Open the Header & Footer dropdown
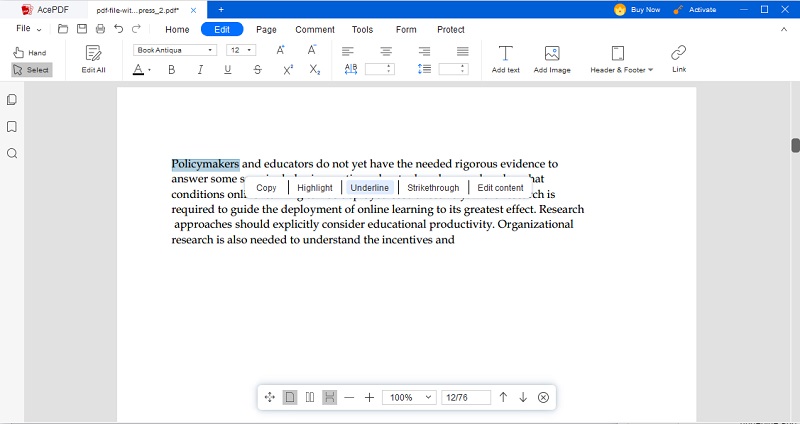Viewport: 800px width, 425px height. tap(621, 70)
